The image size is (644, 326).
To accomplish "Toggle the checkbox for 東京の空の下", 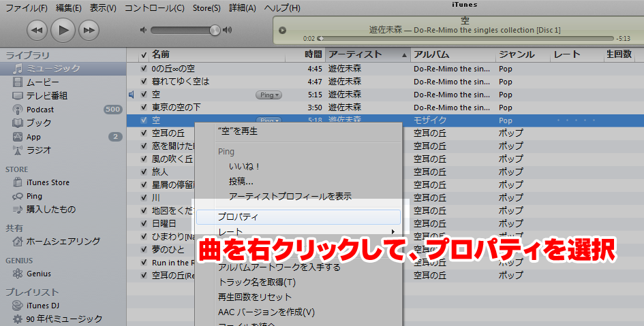I will (x=143, y=108).
